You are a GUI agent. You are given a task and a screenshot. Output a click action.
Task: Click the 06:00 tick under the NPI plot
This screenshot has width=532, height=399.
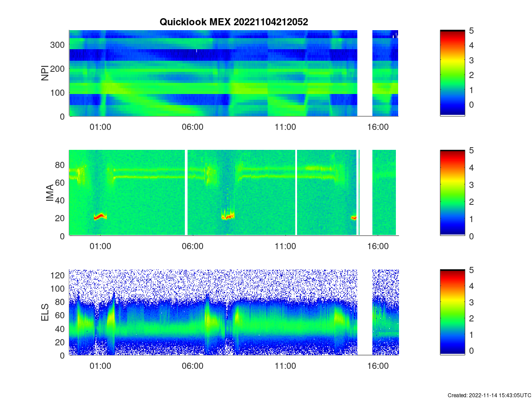point(193,127)
